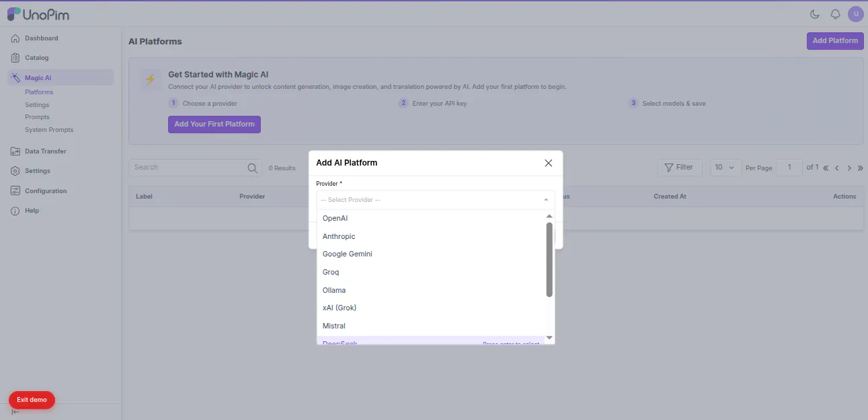
Task: Open the per page 10 dropdown
Action: [725, 168]
